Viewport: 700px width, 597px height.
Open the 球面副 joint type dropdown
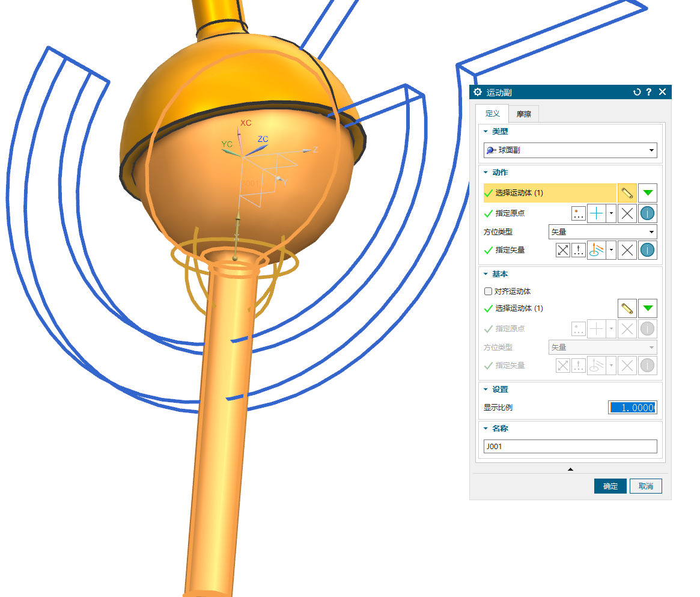click(570, 150)
